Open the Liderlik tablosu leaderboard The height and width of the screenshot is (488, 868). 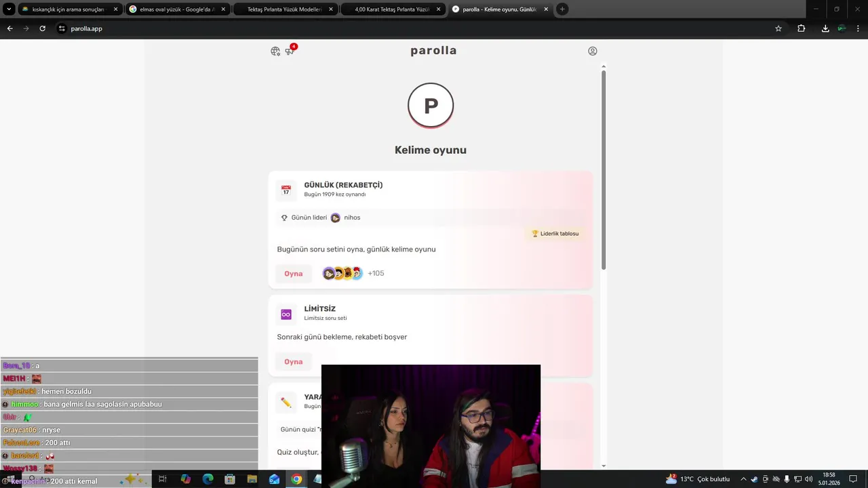pyautogui.click(x=555, y=234)
